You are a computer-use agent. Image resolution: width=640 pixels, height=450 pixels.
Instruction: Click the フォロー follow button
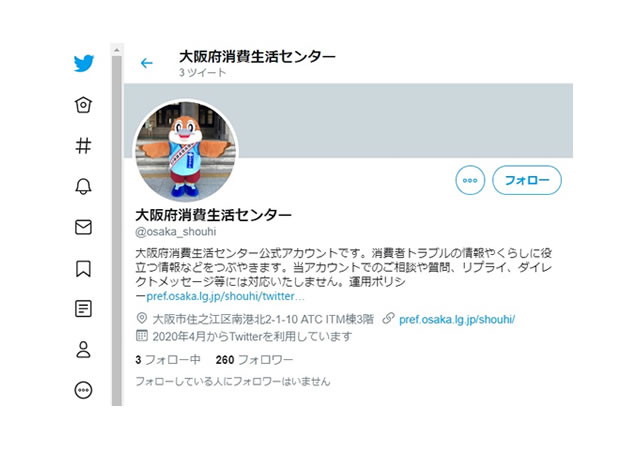click(x=527, y=180)
